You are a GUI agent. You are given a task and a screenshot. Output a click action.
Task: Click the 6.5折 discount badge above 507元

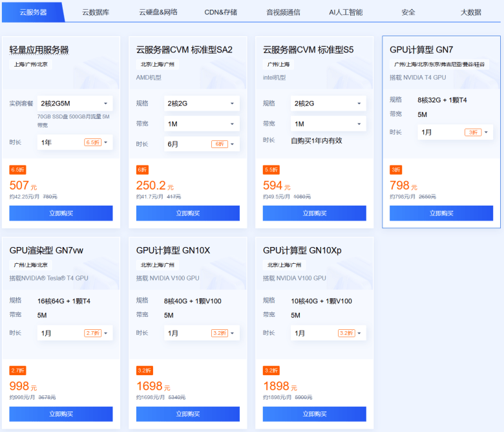coord(17,170)
